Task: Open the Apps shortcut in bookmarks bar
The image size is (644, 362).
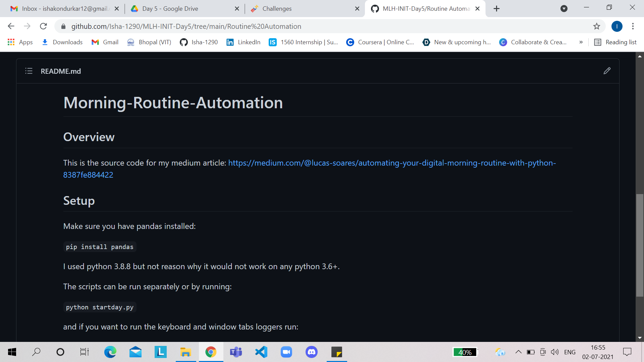Action: coord(20,42)
